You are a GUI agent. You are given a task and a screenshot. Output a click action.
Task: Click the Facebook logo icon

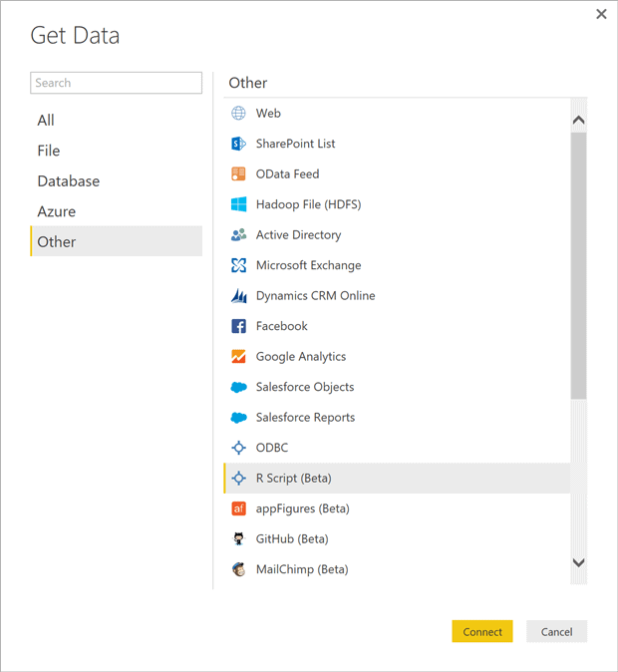click(238, 326)
